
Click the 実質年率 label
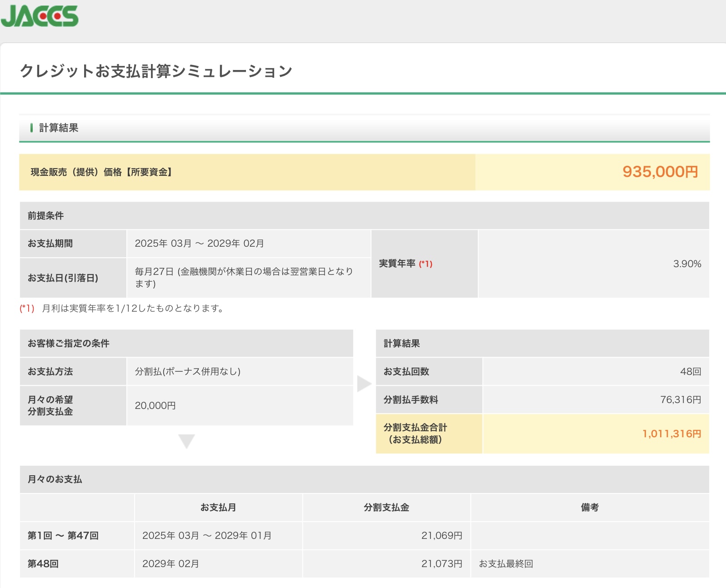point(397,264)
